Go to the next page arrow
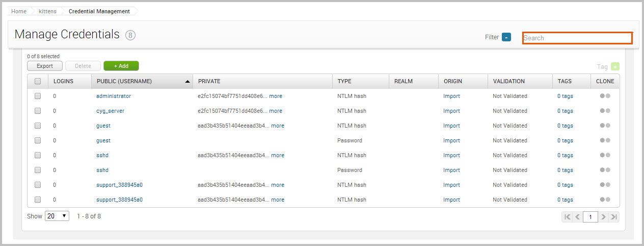The image size is (644, 246). pos(603,217)
